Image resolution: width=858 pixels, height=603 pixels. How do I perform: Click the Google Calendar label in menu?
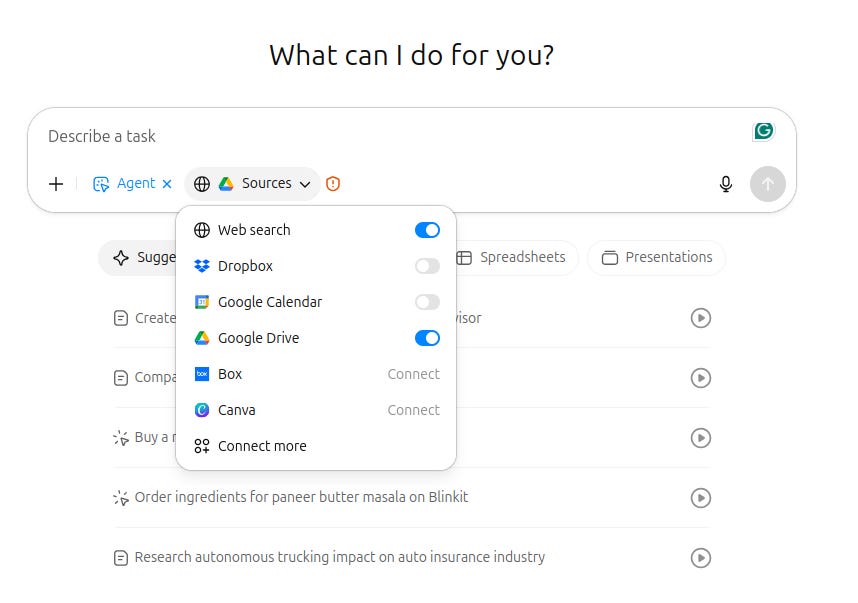pyautogui.click(x=270, y=303)
